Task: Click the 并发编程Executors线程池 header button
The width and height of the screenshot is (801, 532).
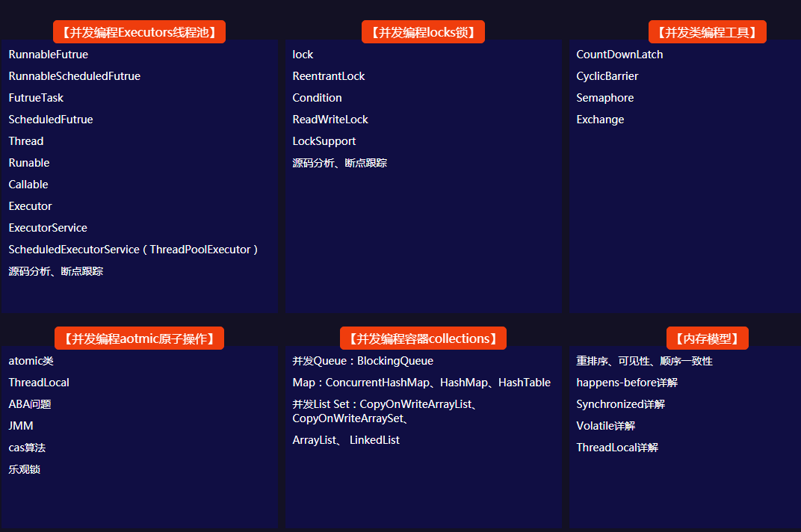Action: point(139,32)
